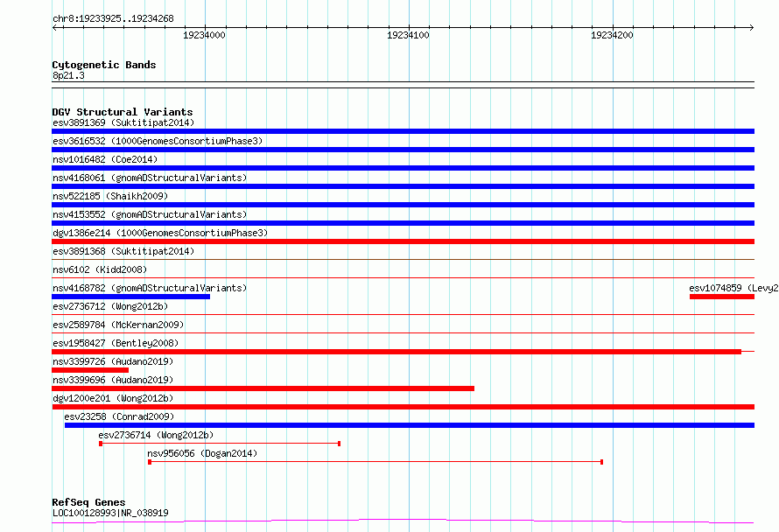
Task: Click the chr8:19233925..19234268 position label
Action: click(x=113, y=19)
